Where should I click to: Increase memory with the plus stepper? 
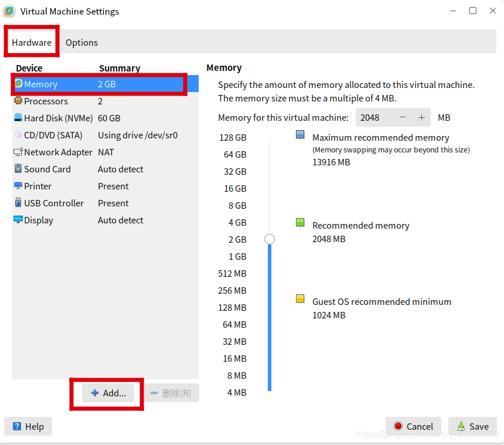tap(421, 118)
